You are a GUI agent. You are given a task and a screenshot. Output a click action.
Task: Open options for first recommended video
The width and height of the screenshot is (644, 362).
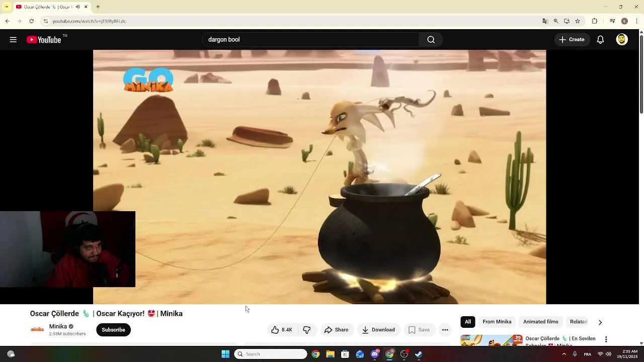(606, 339)
